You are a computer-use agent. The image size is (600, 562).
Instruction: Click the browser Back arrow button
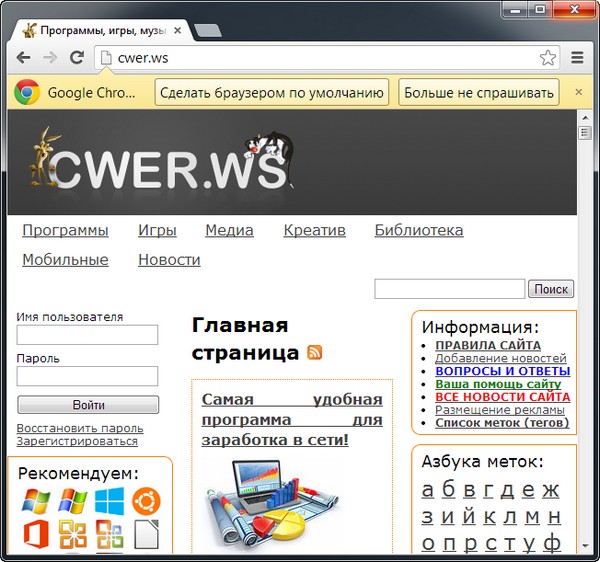click(23, 58)
